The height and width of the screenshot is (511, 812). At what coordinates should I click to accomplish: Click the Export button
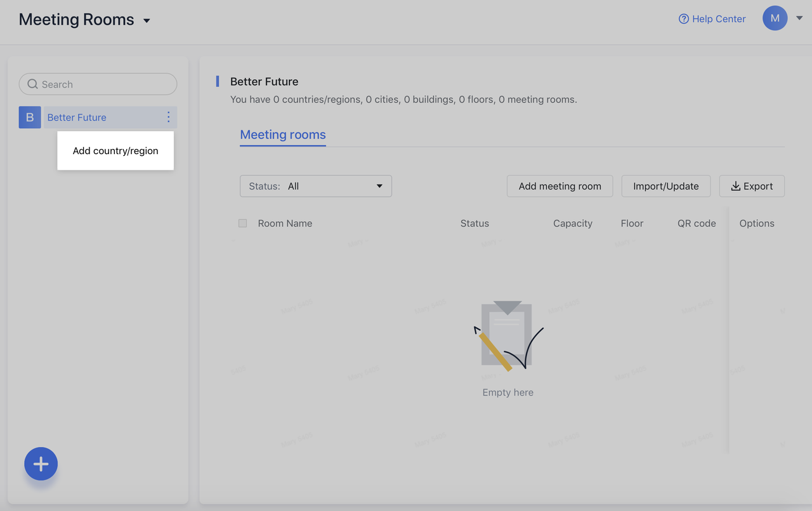pos(752,186)
